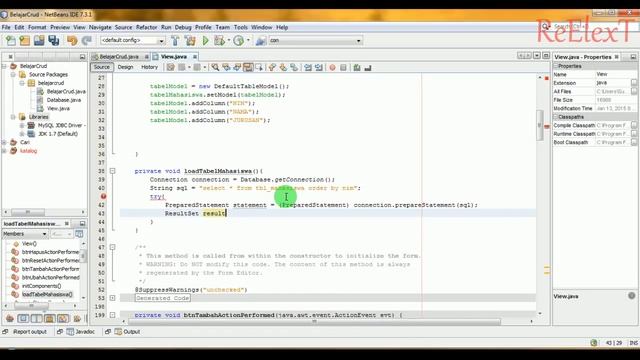The height and width of the screenshot is (360, 640).
Task: Open the Navigate menu
Action: pos(100,27)
